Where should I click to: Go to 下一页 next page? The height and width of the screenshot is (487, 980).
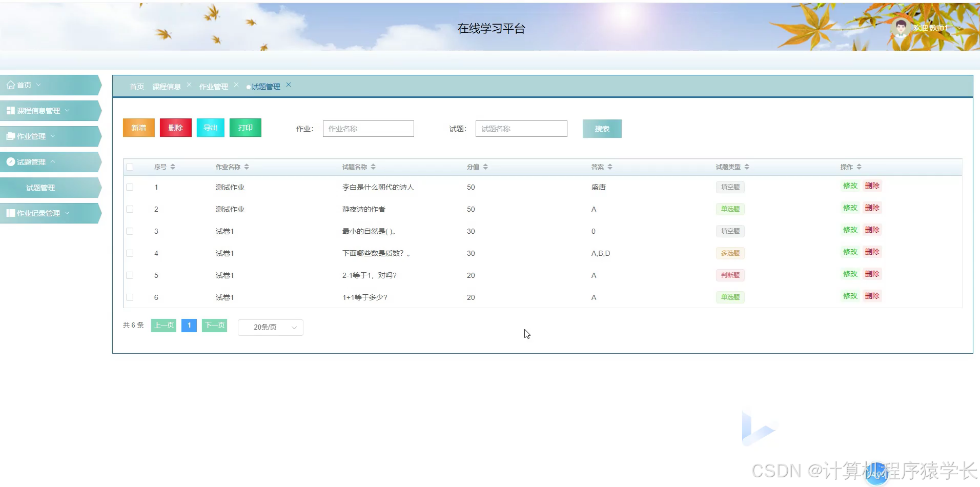215,326
